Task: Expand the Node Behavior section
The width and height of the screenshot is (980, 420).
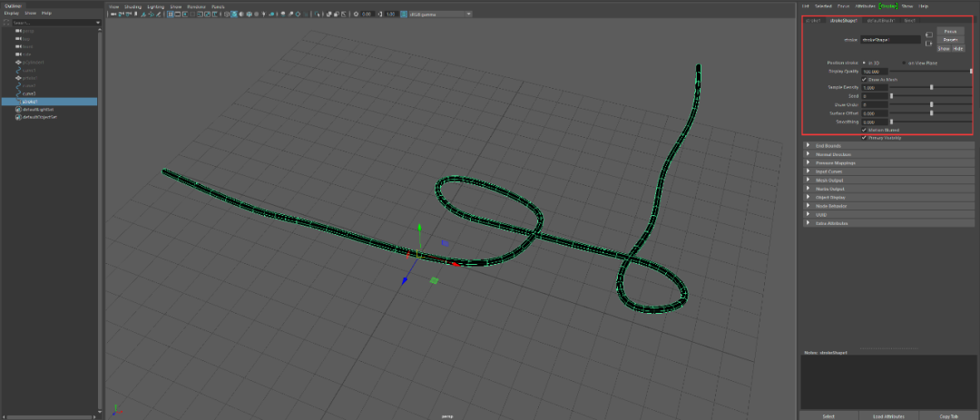Action: click(887, 206)
